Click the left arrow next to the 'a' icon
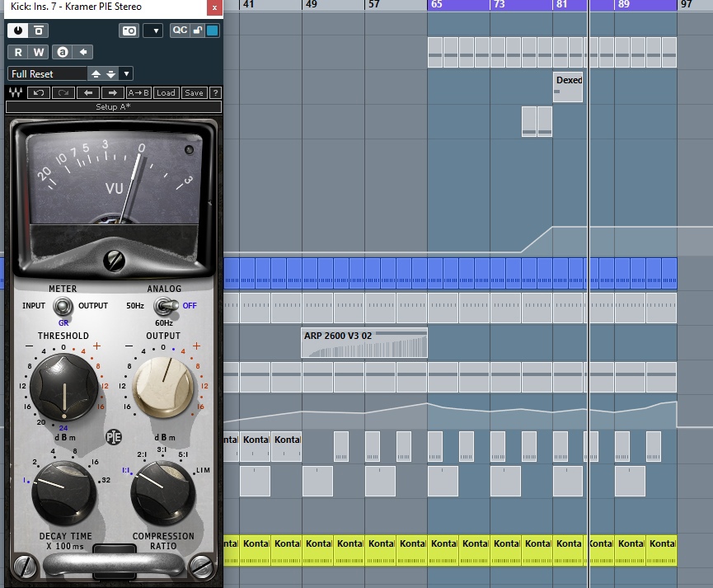The image size is (713, 588). pos(83,52)
